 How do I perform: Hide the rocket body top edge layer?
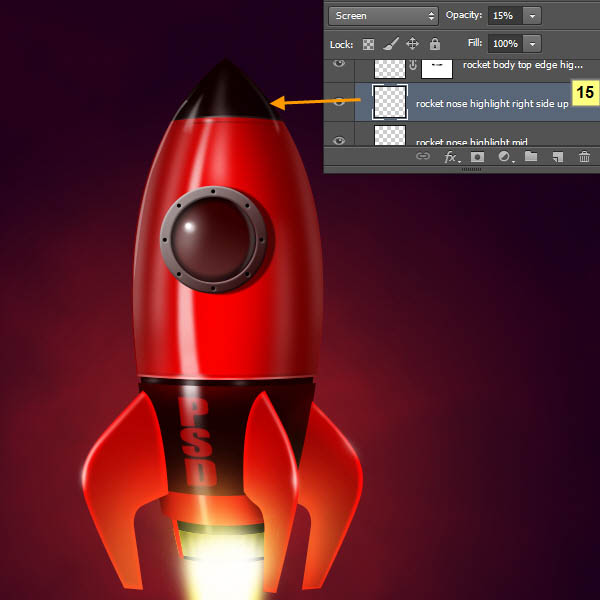(x=339, y=65)
